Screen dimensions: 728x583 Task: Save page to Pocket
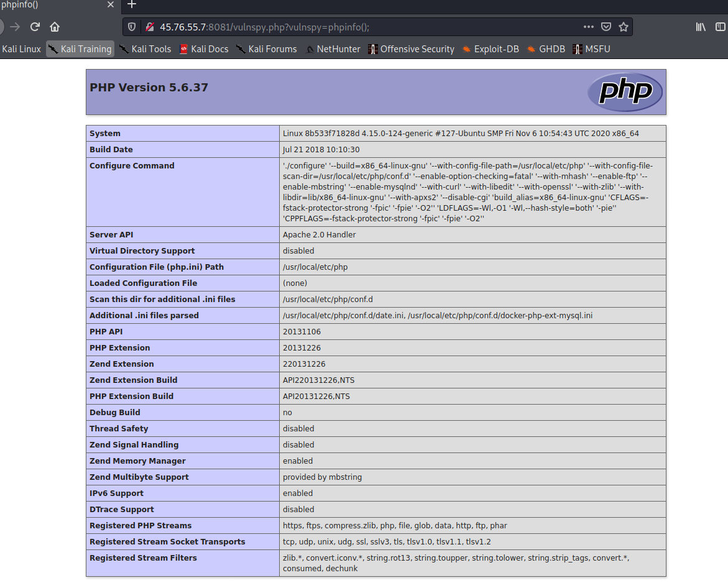click(606, 27)
